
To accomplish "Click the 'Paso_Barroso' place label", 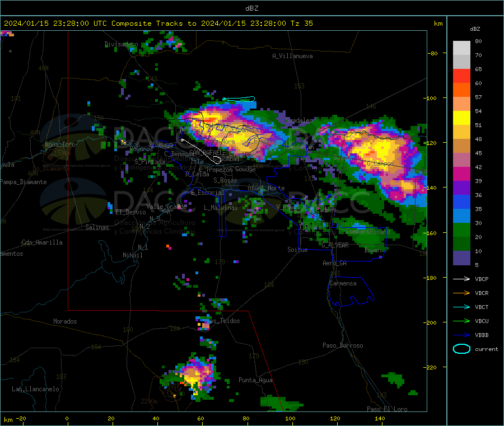I will coord(343,345).
